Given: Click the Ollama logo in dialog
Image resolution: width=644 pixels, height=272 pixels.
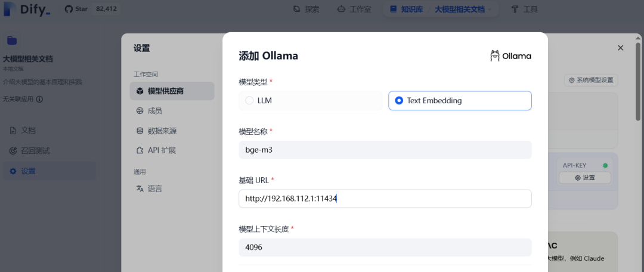Looking at the screenshot, I should coord(510,56).
